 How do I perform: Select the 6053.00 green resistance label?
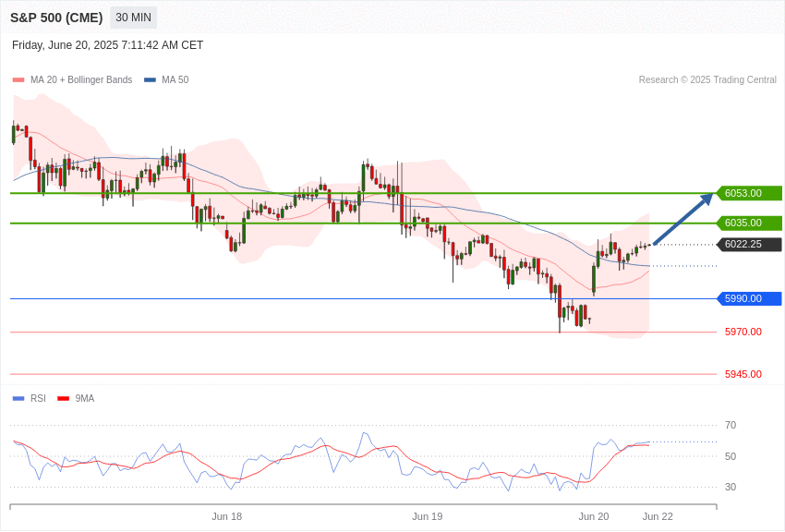pyautogui.click(x=749, y=193)
